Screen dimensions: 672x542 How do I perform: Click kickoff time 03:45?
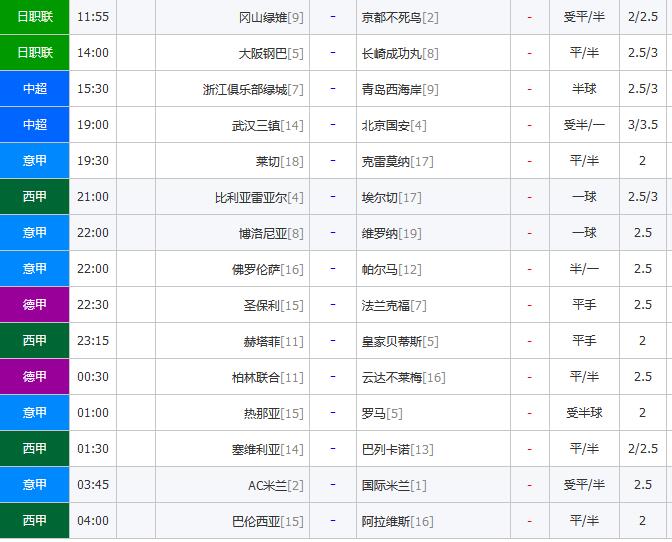(93, 485)
